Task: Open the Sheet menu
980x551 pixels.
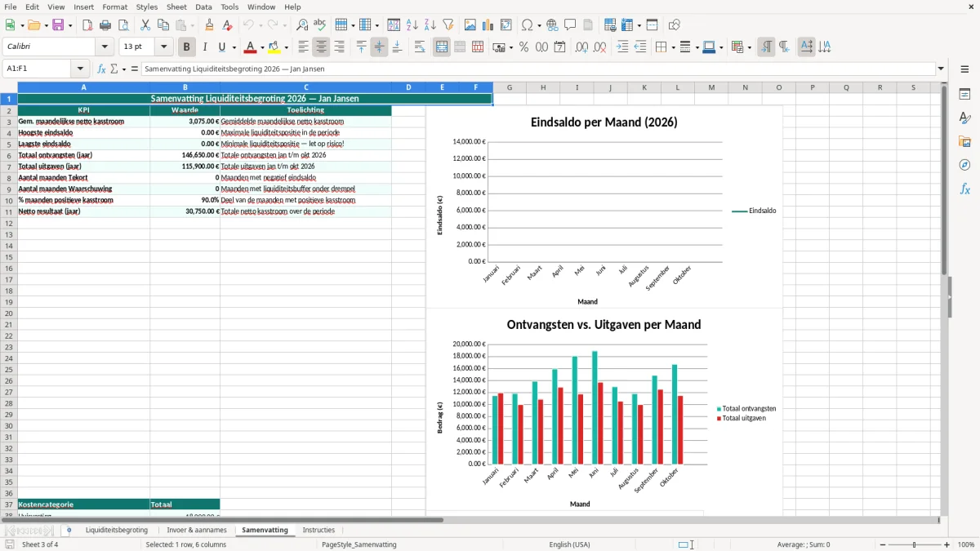Action: coord(176,7)
